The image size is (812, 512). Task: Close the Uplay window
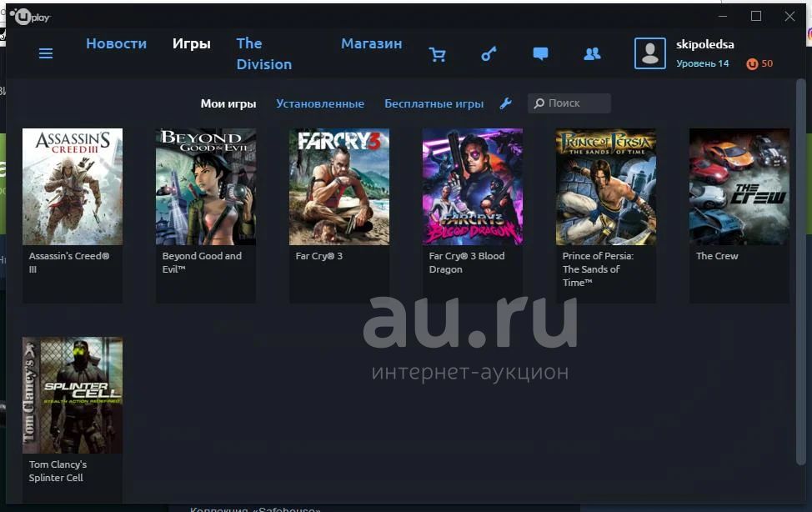(x=789, y=17)
